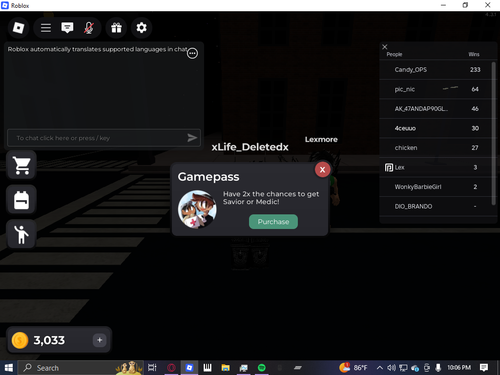Click the leaderboard scrollbar
The height and width of the screenshot is (375, 500).
494,133
